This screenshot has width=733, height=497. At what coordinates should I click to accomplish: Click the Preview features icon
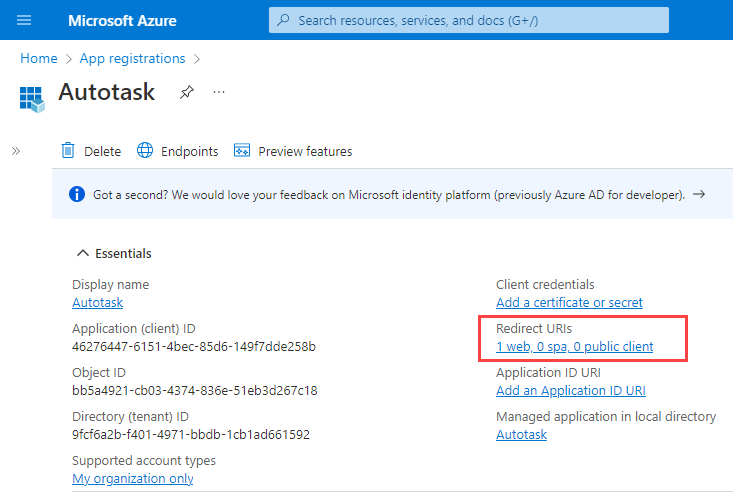(242, 151)
